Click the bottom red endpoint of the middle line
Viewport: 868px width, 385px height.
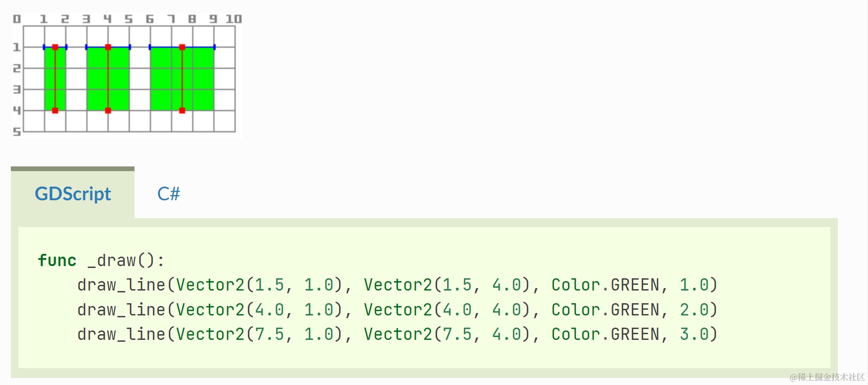pos(108,110)
